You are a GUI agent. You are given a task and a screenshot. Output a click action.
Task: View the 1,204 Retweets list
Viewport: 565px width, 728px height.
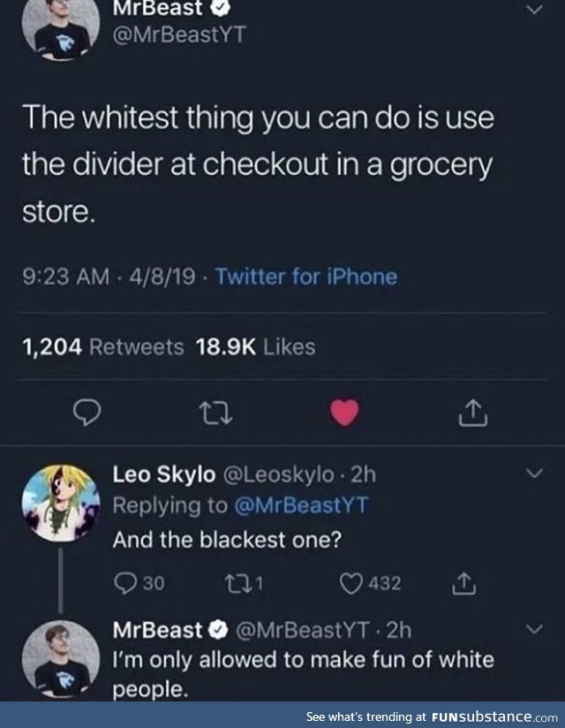[103, 347]
